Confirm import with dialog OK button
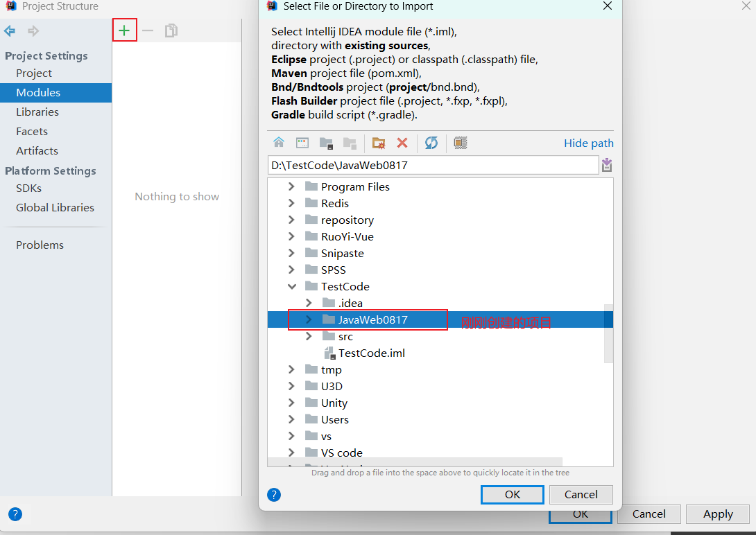Image resolution: width=756 pixels, height=535 pixels. [x=512, y=495]
